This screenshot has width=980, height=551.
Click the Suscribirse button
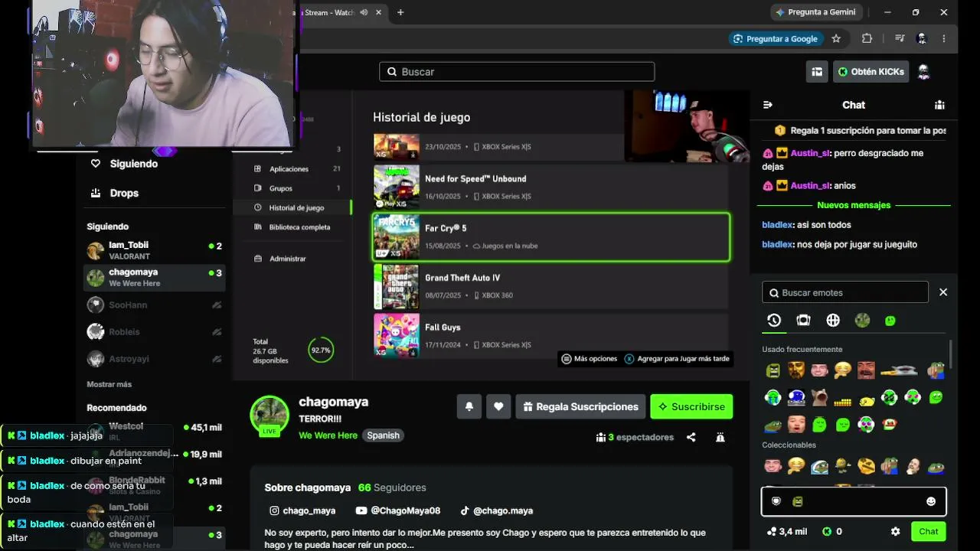click(x=691, y=407)
